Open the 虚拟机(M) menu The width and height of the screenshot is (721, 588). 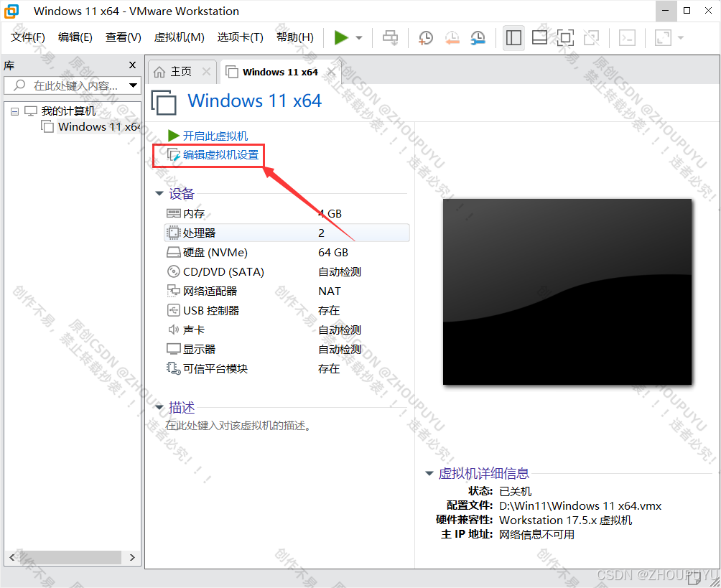point(179,37)
